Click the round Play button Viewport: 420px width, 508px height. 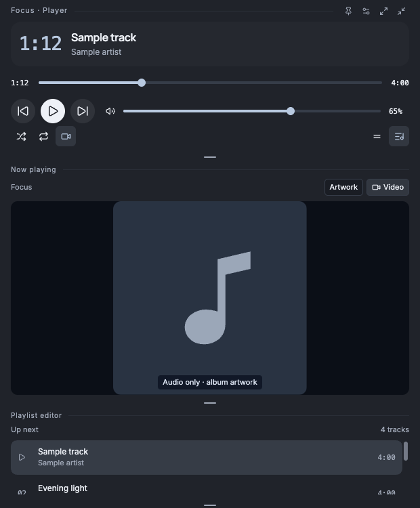53,111
